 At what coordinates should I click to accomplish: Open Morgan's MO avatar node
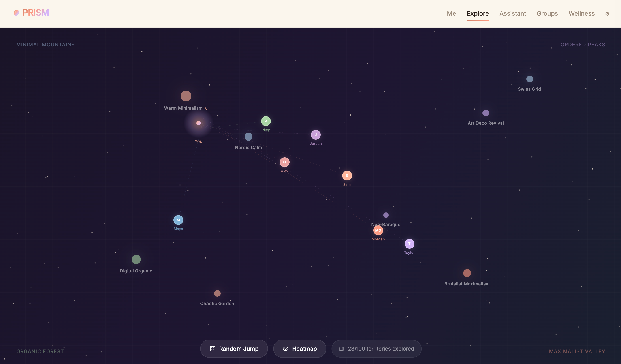tap(378, 230)
